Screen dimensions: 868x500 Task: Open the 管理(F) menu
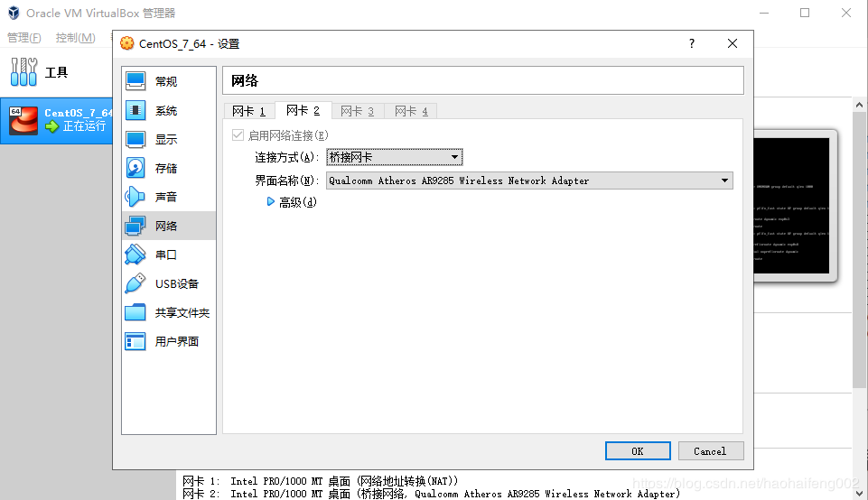[x=23, y=38]
